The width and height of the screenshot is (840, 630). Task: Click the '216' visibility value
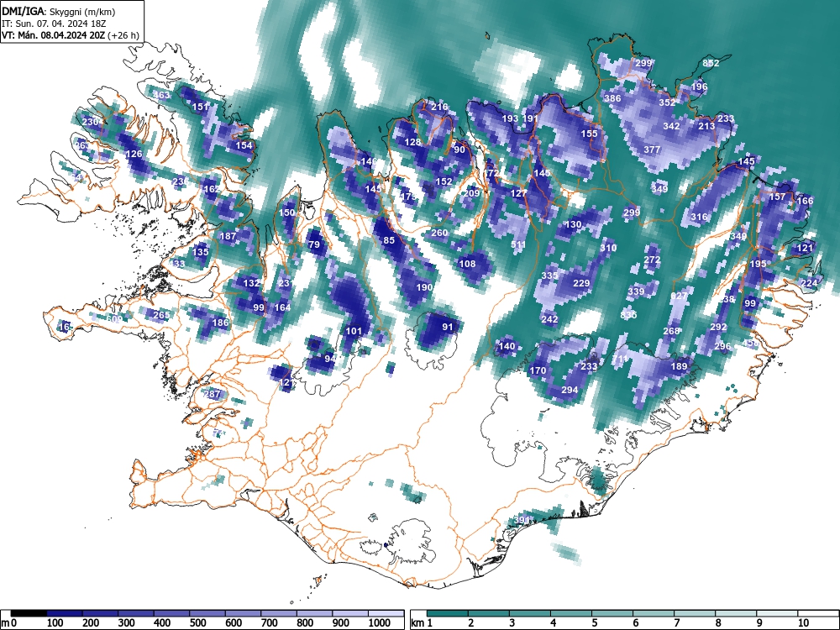click(x=439, y=107)
